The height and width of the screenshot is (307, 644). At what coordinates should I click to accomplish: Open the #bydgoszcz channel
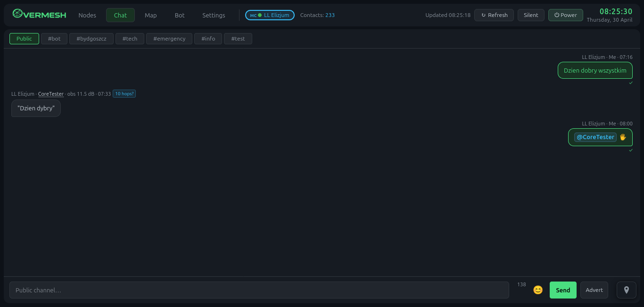pyautogui.click(x=91, y=39)
